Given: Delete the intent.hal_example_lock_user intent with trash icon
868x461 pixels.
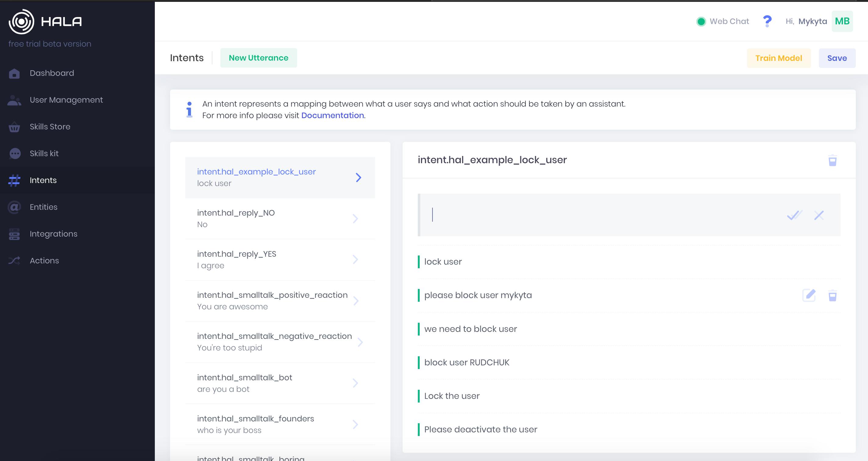Looking at the screenshot, I should click(832, 160).
